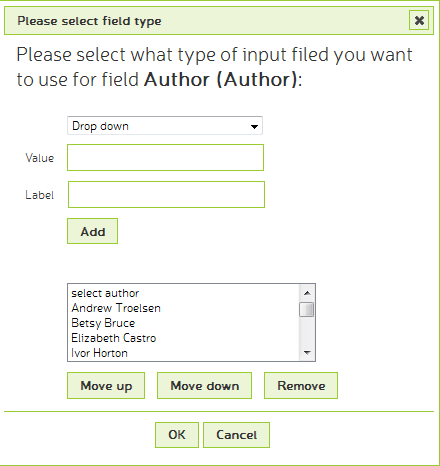Close the field type dialog

(419, 20)
